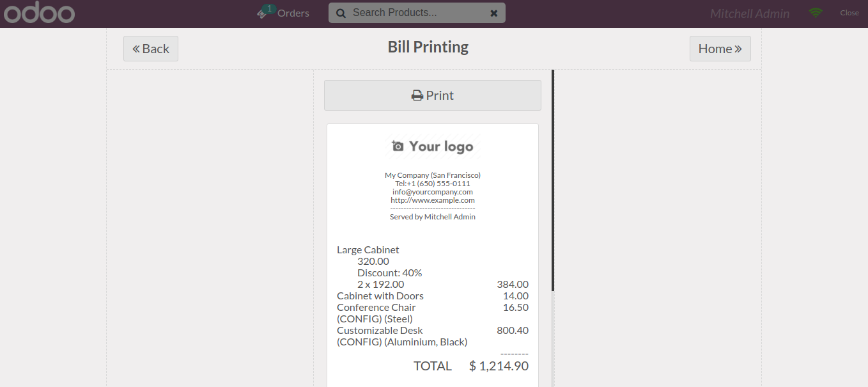Image resolution: width=868 pixels, height=387 pixels.
Task: Select the Large Cabinet receipt line
Action: (x=368, y=250)
